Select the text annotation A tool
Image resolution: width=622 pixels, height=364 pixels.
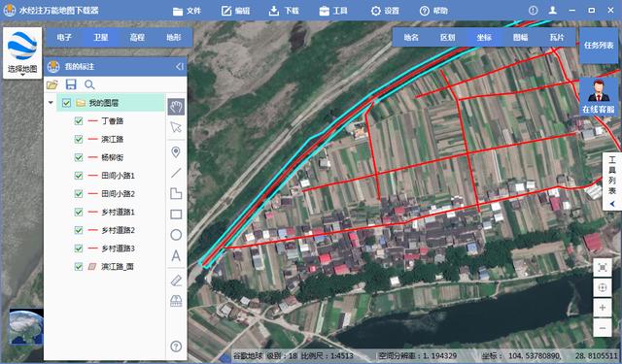(x=176, y=256)
